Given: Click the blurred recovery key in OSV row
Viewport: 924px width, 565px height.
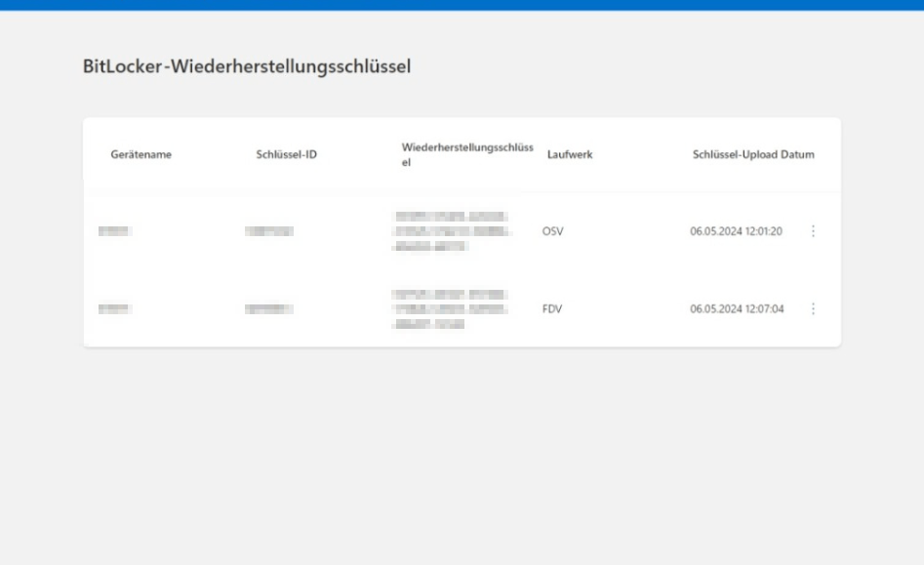Looking at the screenshot, I should 452,231.
